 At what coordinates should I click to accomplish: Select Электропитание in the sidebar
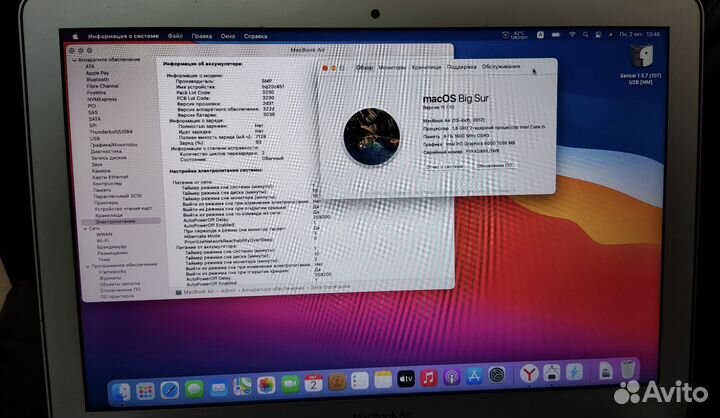pos(121,221)
